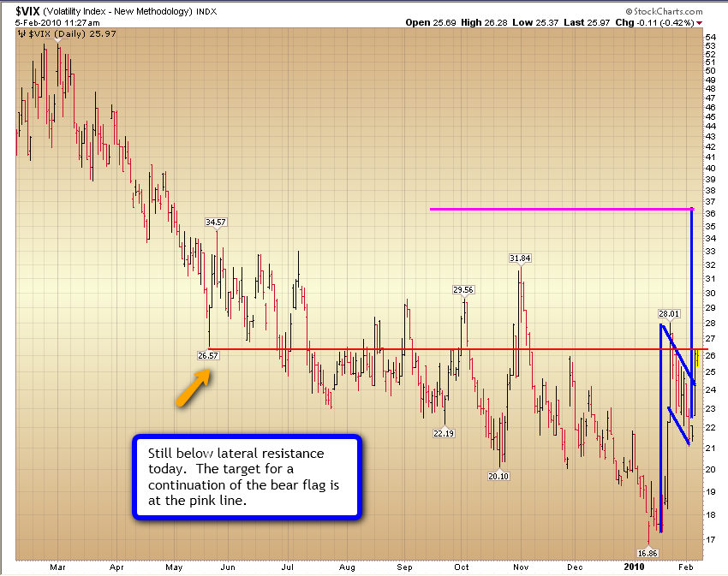Click the 31.84 November peak label

tap(520, 258)
